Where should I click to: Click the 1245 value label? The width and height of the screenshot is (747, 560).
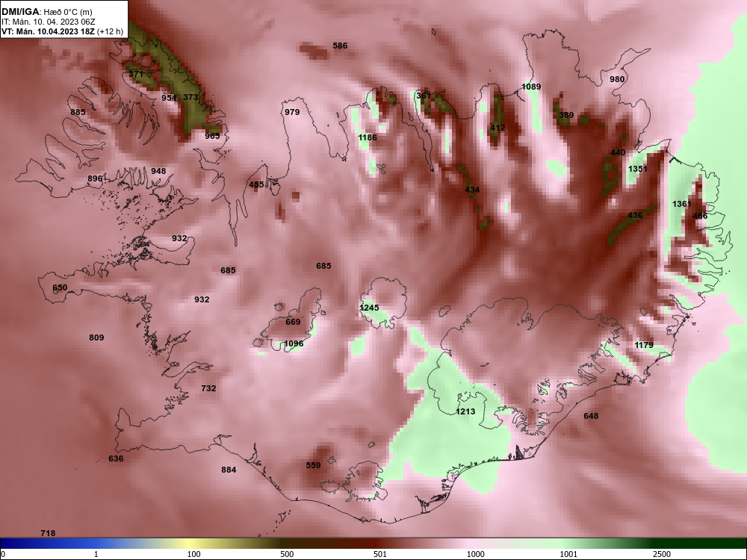(369, 308)
